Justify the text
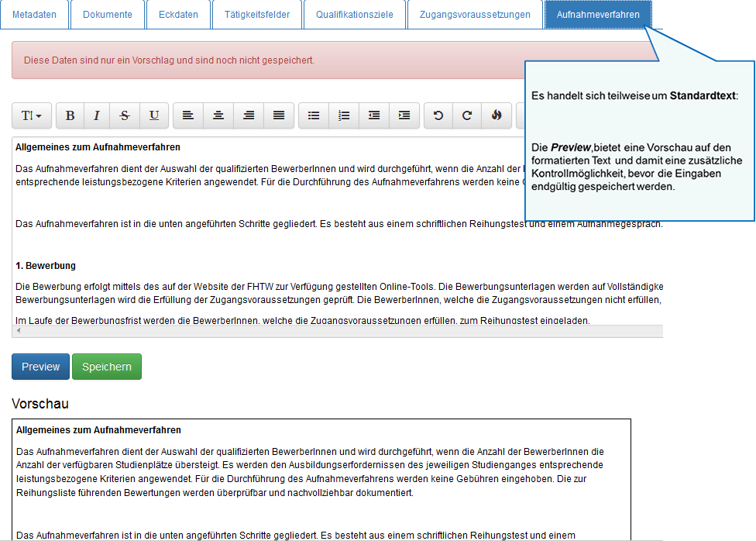The height and width of the screenshot is (541, 756). [279, 115]
